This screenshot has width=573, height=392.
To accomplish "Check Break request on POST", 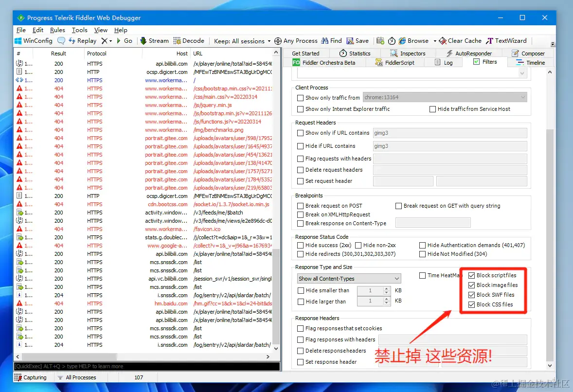I will coord(301,206).
